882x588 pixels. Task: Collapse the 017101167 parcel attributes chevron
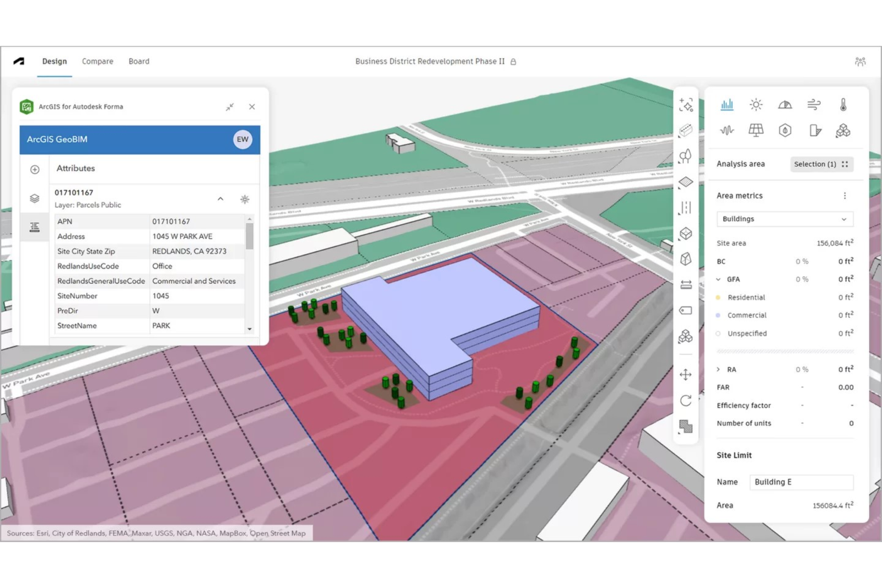pyautogui.click(x=220, y=199)
